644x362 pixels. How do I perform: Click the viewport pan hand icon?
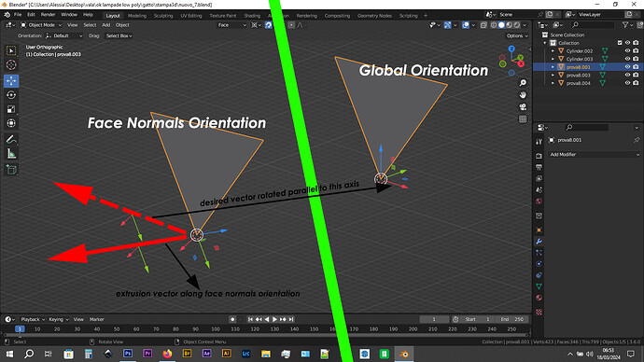(x=523, y=95)
